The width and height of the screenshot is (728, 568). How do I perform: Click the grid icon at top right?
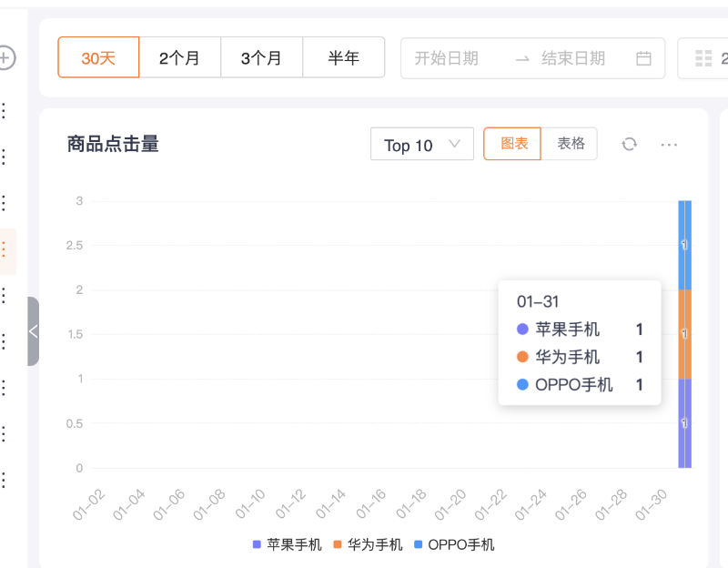(703, 58)
